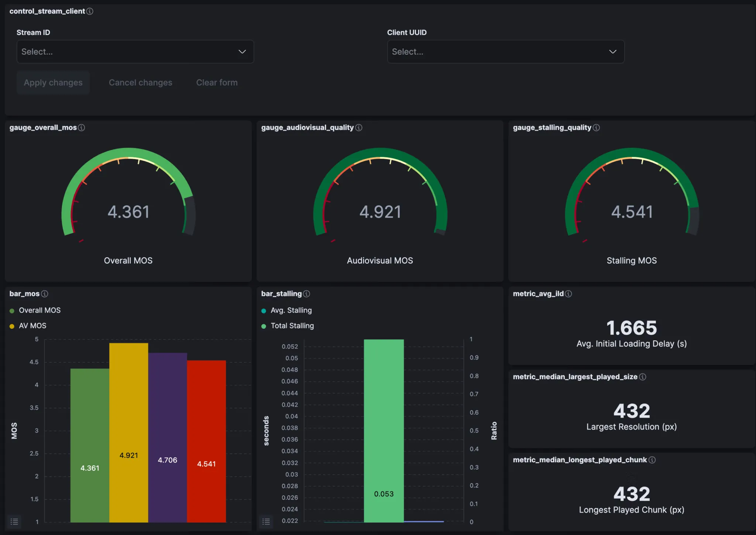Click green Overall MOS legend color dot
756x535 pixels.
(12, 311)
